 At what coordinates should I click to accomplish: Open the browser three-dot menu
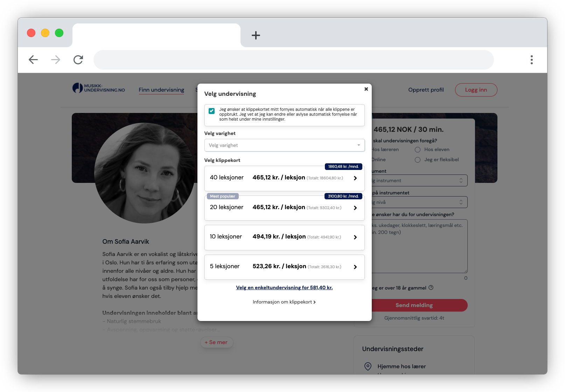tap(531, 59)
